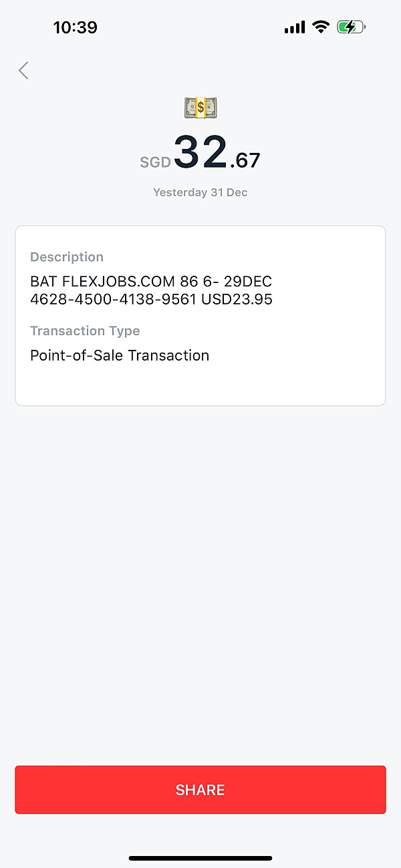This screenshot has height=868, width=401.
Task: Tap the cellular signal bars indicator
Action: tap(294, 27)
